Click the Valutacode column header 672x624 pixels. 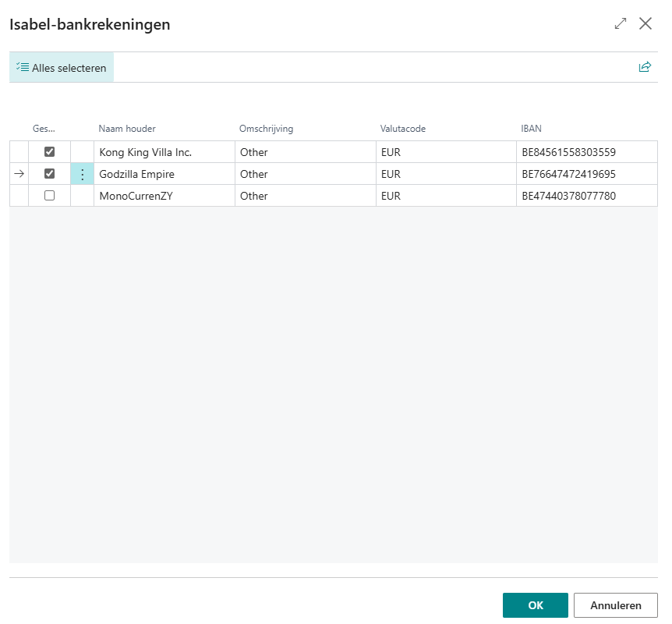point(403,129)
